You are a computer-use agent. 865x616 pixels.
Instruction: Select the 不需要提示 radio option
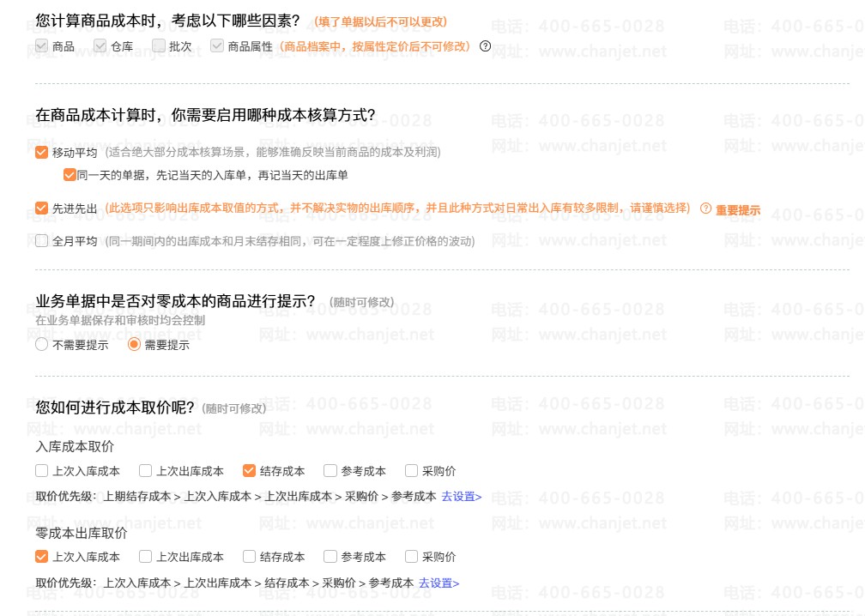coord(41,345)
